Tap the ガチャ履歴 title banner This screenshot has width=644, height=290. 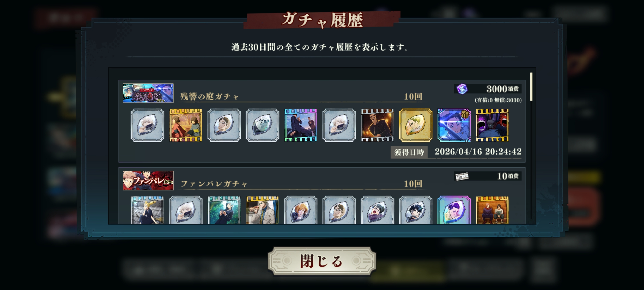tap(322, 20)
